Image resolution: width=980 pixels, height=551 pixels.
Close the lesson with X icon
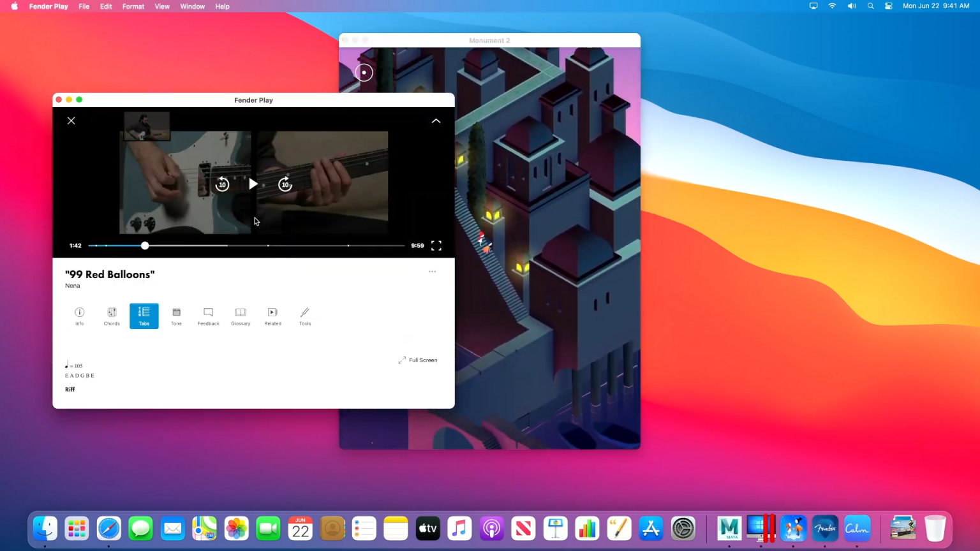click(71, 121)
